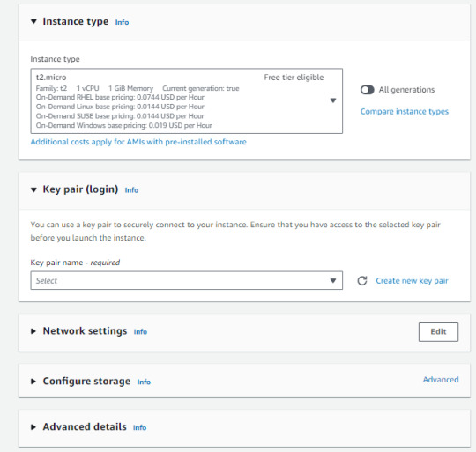The width and height of the screenshot is (476, 452).
Task: Click Info next to Advanced details
Action: (x=139, y=427)
